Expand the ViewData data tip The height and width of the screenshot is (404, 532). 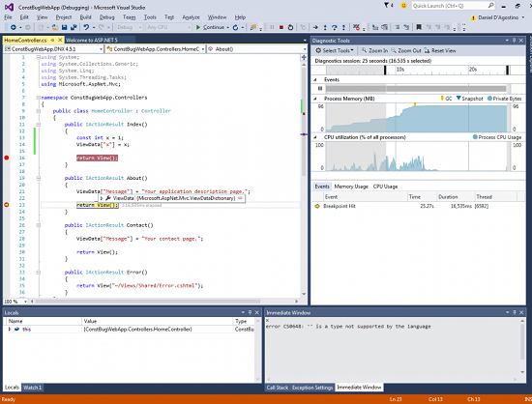click(102, 198)
